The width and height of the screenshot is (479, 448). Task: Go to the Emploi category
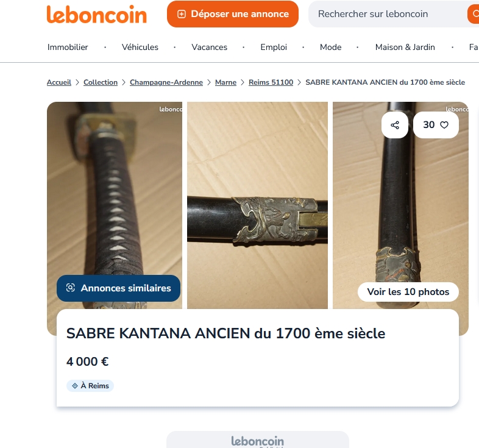274,47
